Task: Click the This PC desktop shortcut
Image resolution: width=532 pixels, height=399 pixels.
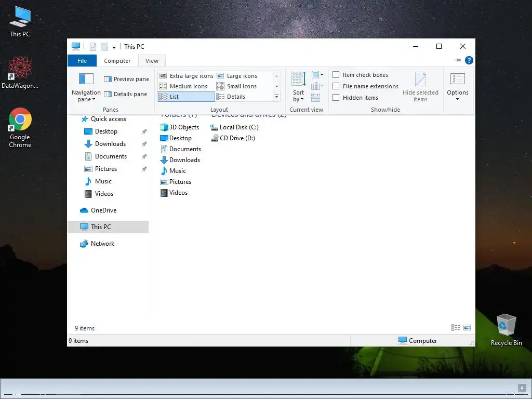Action: [x=20, y=22]
